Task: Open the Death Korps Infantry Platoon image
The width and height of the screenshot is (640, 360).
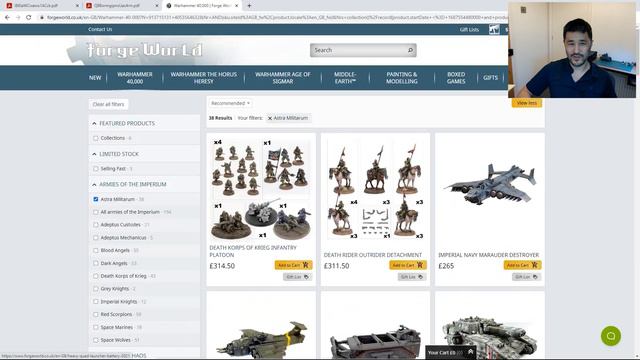Action: coord(261,189)
